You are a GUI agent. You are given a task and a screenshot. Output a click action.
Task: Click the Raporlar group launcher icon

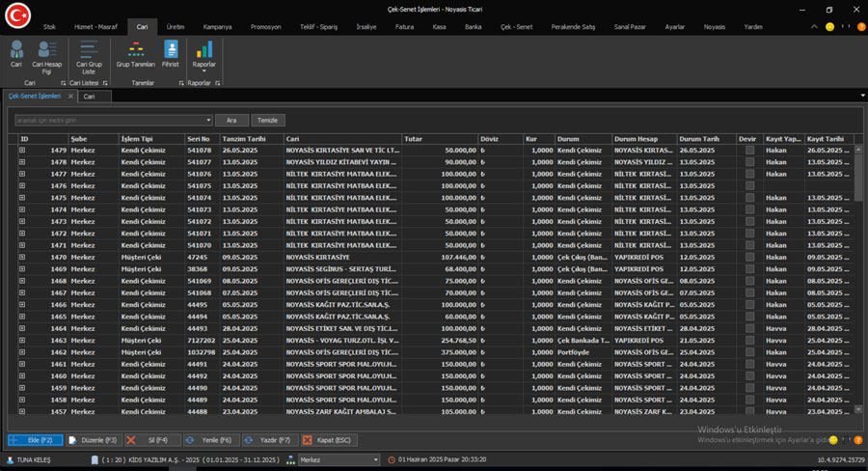(x=218, y=83)
